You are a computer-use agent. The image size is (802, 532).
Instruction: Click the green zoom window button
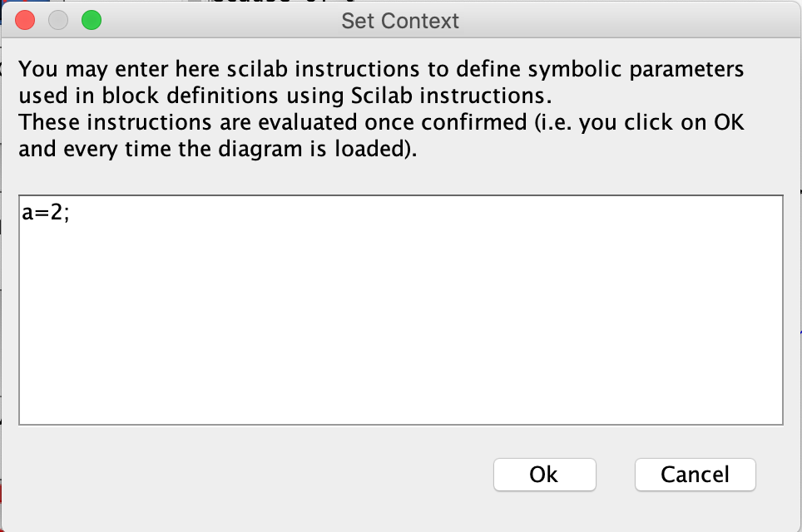[92, 21]
